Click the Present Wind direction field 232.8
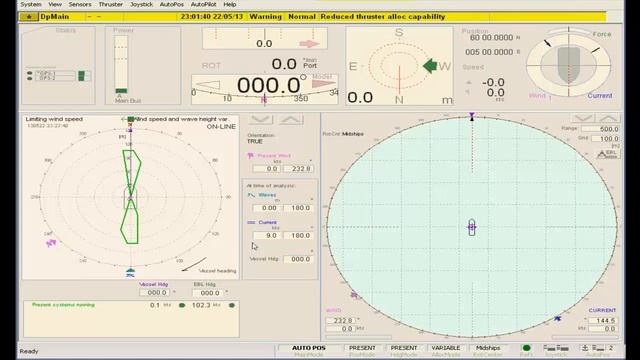The width and height of the screenshot is (640, 360). click(x=298, y=169)
